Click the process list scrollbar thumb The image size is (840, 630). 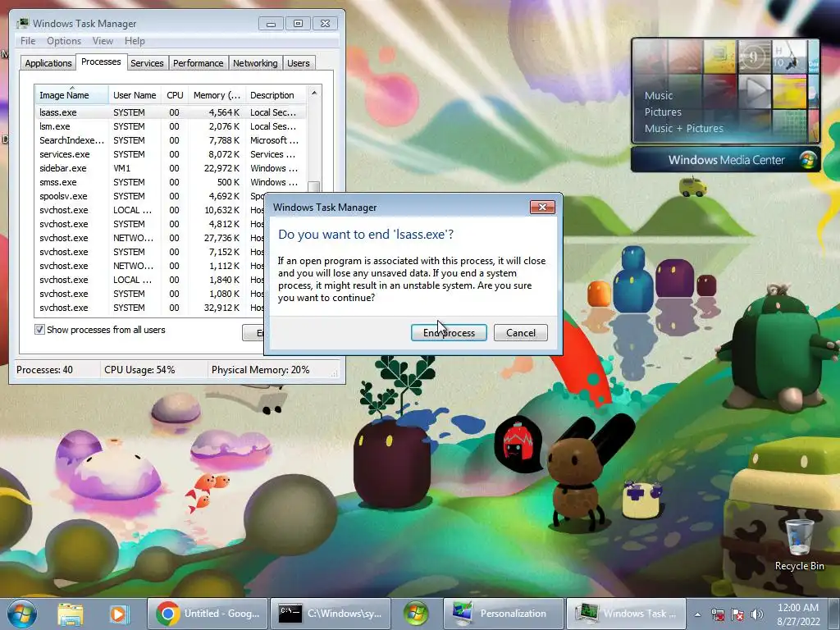[314, 186]
